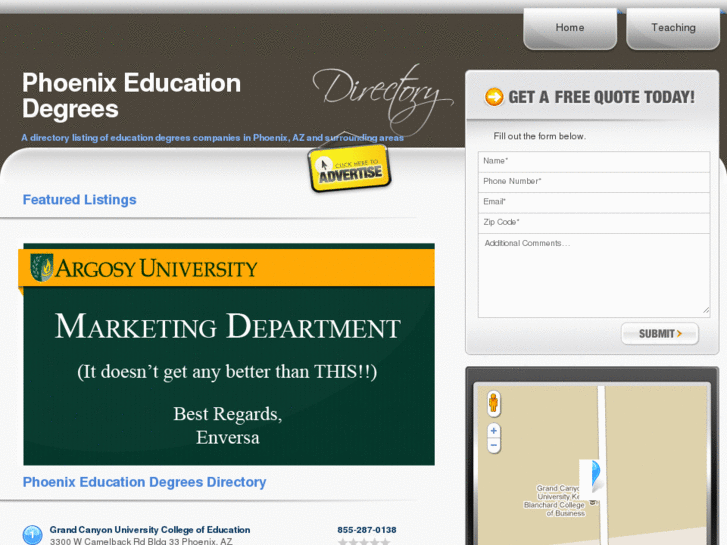Click the Argosy University shield logo
This screenshot has height=545, width=727.
[42, 268]
